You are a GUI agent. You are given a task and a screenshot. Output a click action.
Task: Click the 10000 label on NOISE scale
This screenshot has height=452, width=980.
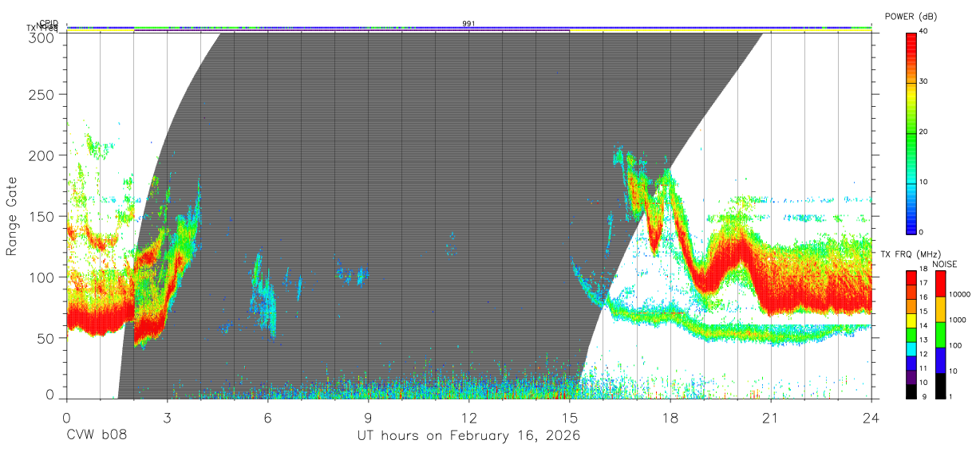pos(960,294)
